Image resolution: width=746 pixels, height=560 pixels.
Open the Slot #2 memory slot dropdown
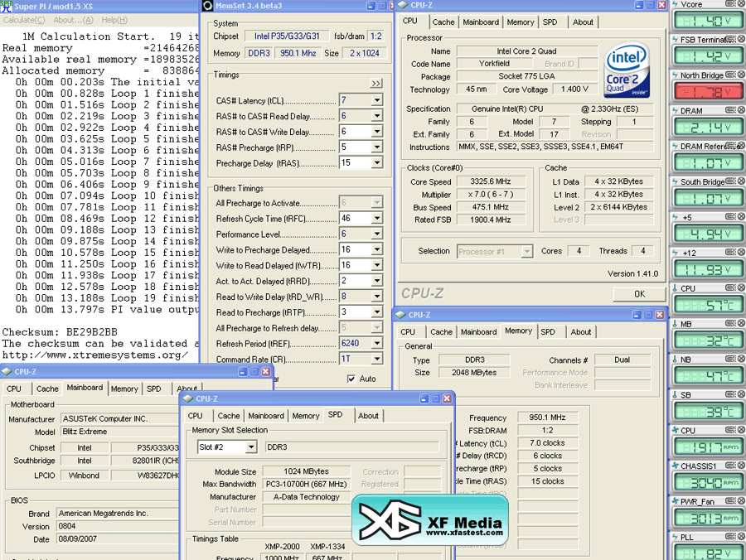(x=251, y=447)
